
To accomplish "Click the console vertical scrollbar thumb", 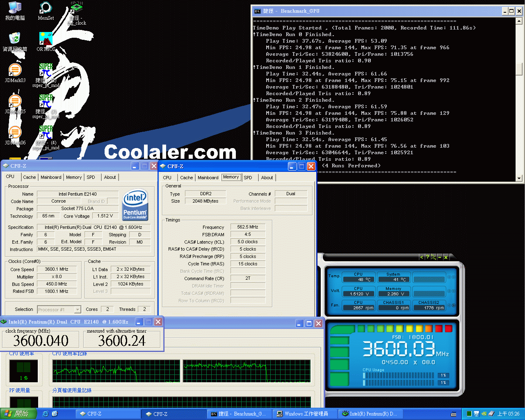I will click(x=519, y=68).
